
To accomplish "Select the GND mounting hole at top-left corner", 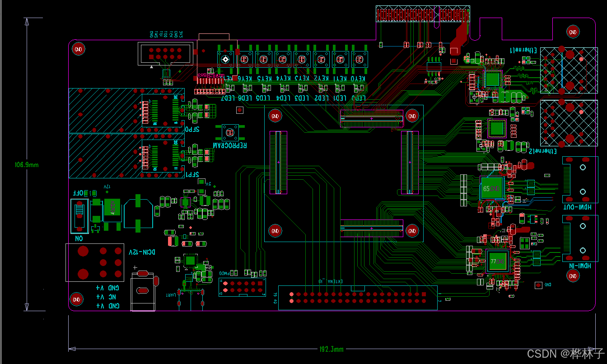I will (79, 49).
